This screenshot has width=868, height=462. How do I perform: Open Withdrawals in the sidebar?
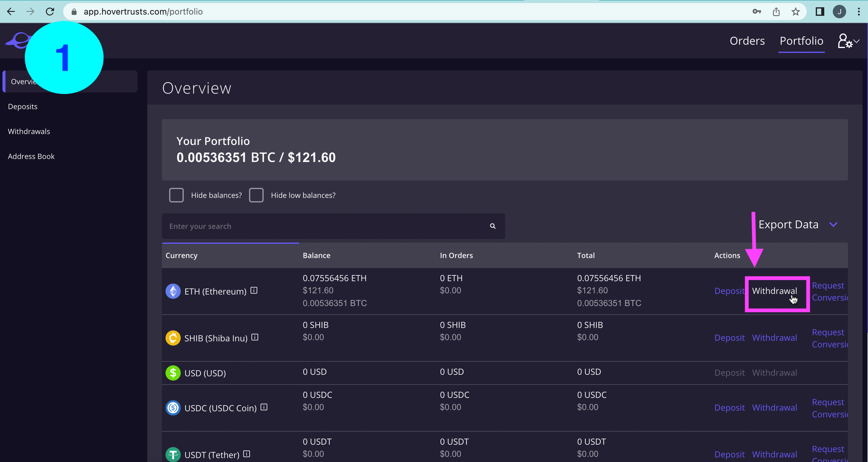tap(29, 132)
